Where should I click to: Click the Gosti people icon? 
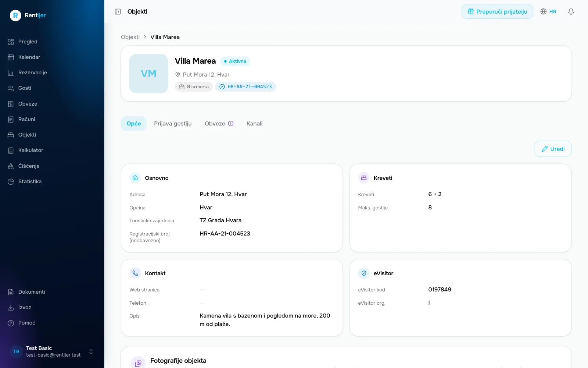pos(11,88)
